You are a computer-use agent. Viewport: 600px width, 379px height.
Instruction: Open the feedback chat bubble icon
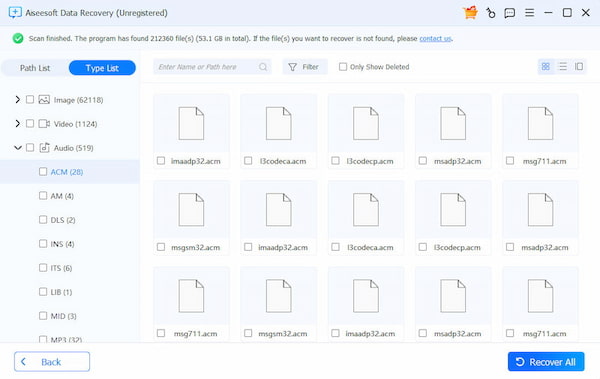tap(510, 13)
